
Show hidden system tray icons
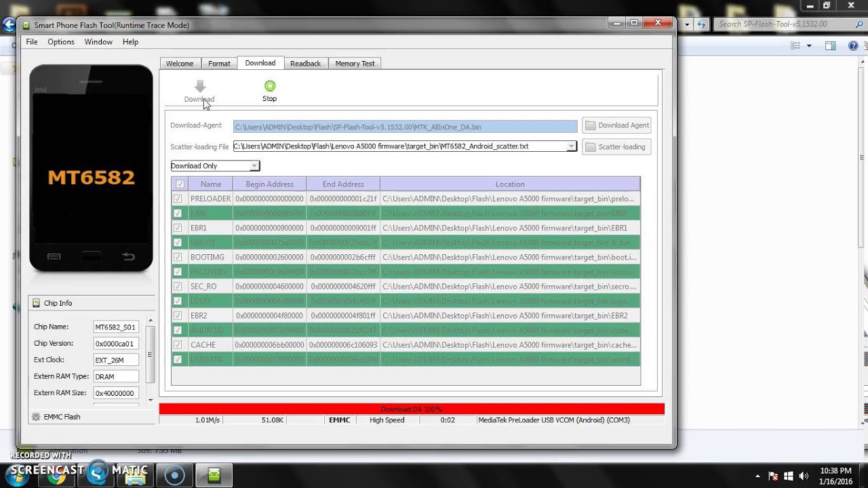click(x=757, y=476)
